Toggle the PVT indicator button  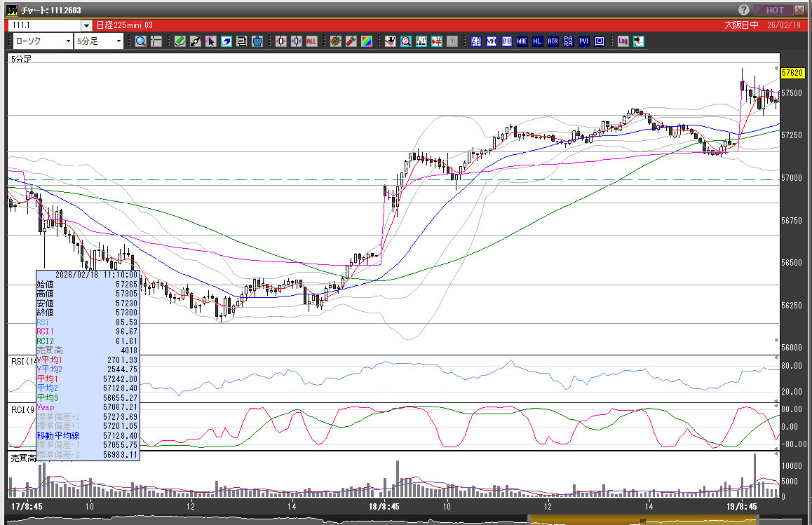pyautogui.click(x=583, y=41)
